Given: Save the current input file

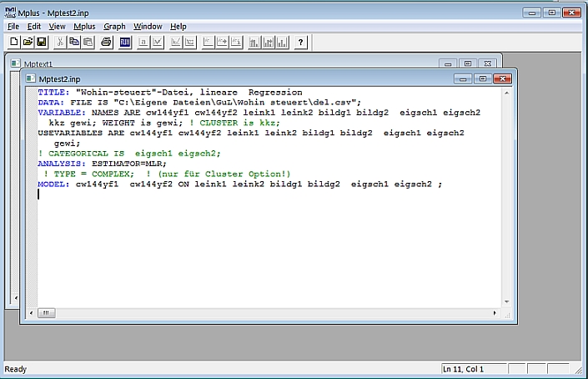Looking at the screenshot, I should tap(42, 42).
